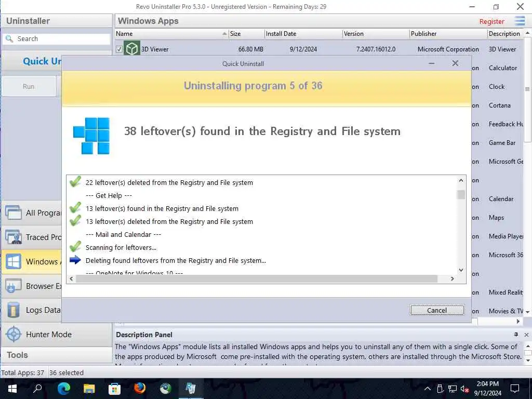Click the Revo Uninstaller taskbar icon
Screen dimensions: 532x399
click(x=191, y=389)
